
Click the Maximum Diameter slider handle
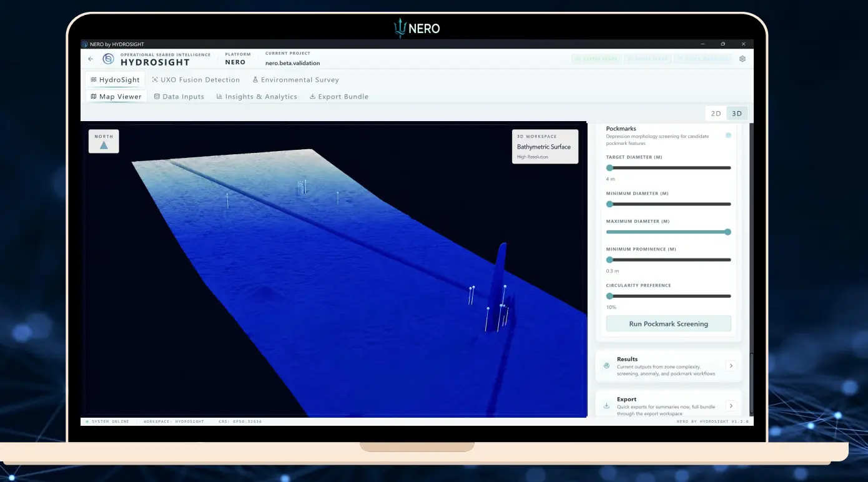pos(727,232)
